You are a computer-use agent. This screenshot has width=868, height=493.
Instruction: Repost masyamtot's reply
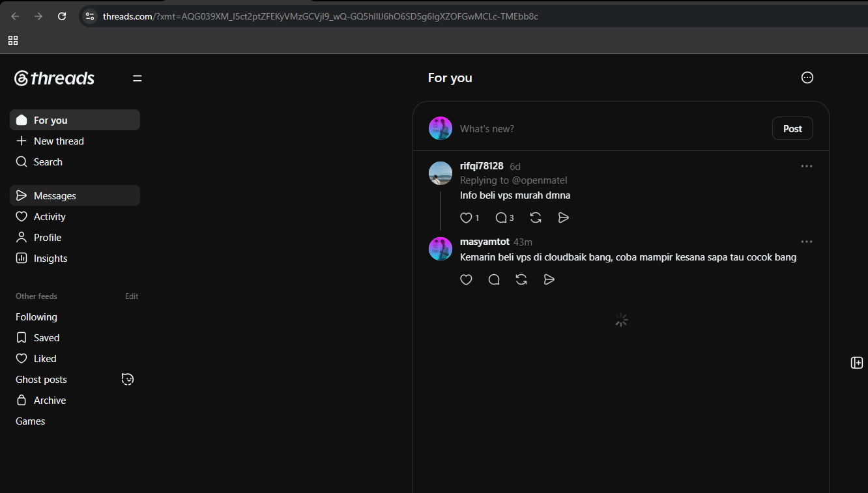(521, 279)
